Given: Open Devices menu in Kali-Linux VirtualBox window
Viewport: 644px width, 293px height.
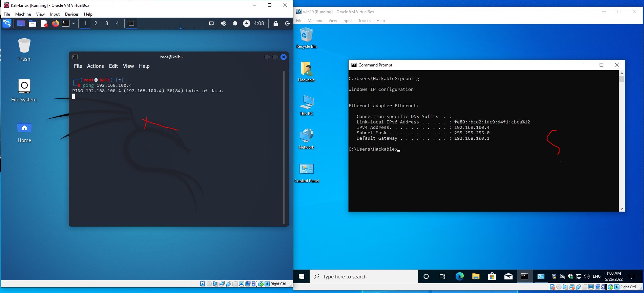Looking at the screenshot, I should pos(72,14).
